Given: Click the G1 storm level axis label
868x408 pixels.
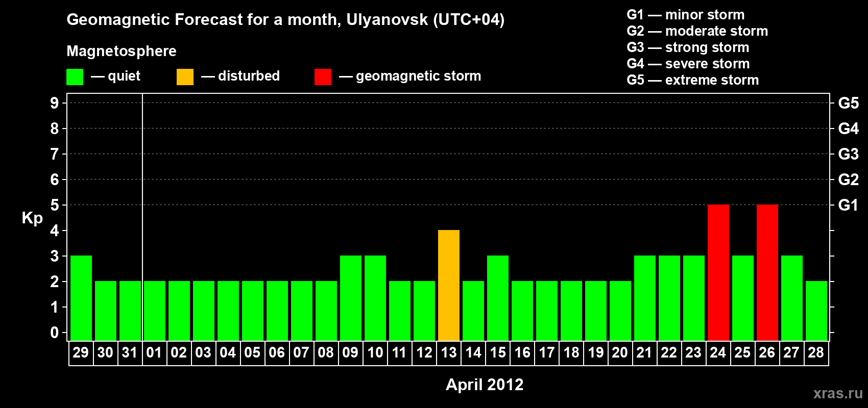Looking at the screenshot, I should 848,205.
